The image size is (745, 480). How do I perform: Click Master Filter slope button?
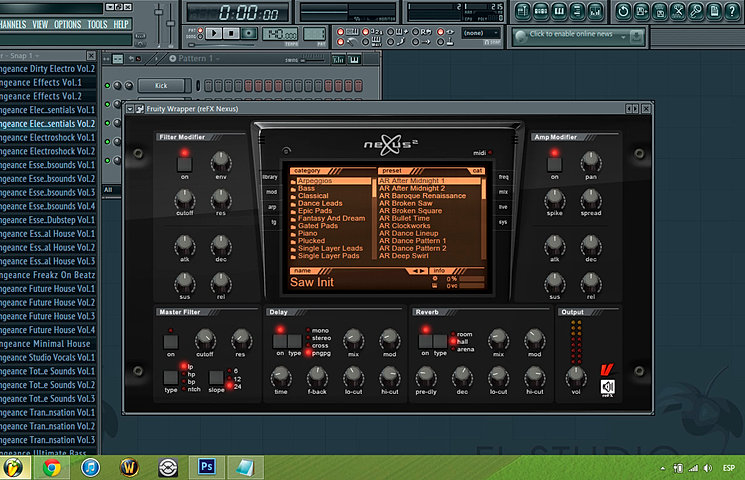point(216,377)
